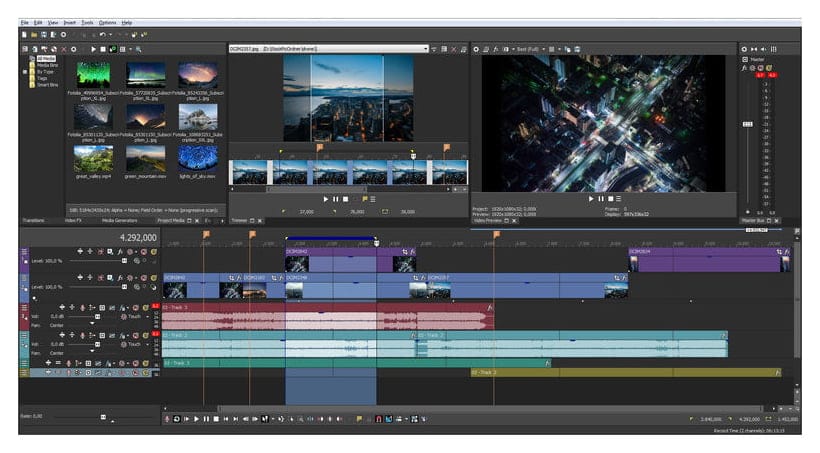Click the volume slider handle on teal audio track
820x453 pixels.
pyautogui.click(x=97, y=344)
